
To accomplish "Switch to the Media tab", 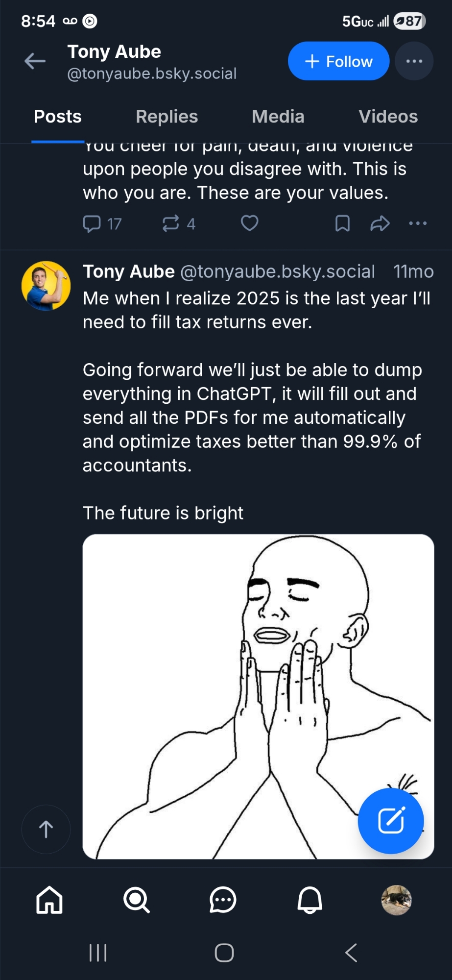I will click(278, 117).
